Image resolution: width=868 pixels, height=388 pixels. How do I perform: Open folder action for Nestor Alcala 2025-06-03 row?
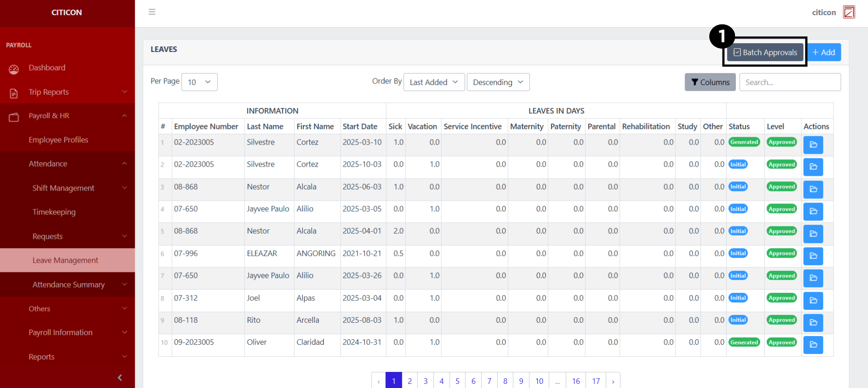point(813,189)
